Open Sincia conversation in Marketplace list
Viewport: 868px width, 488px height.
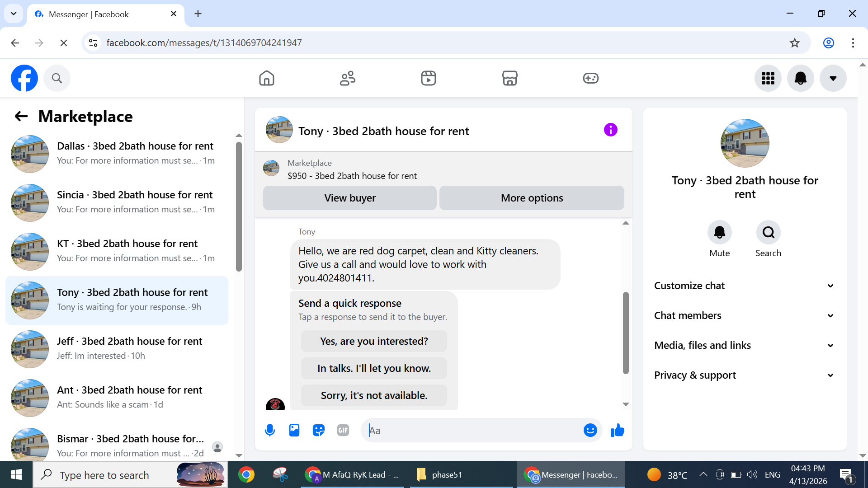pos(117,202)
